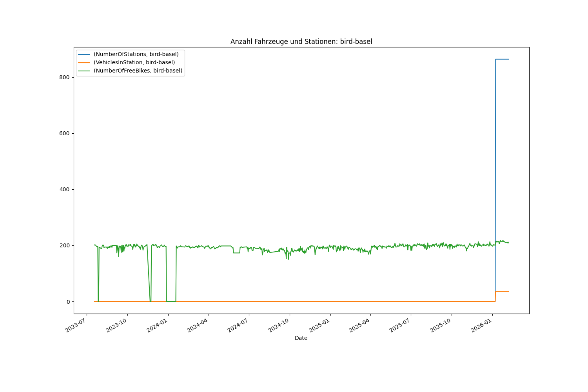Screen dimensions: 588x392
Task: Click the orange line swatch in legend
Action: pyautogui.click(x=84, y=63)
